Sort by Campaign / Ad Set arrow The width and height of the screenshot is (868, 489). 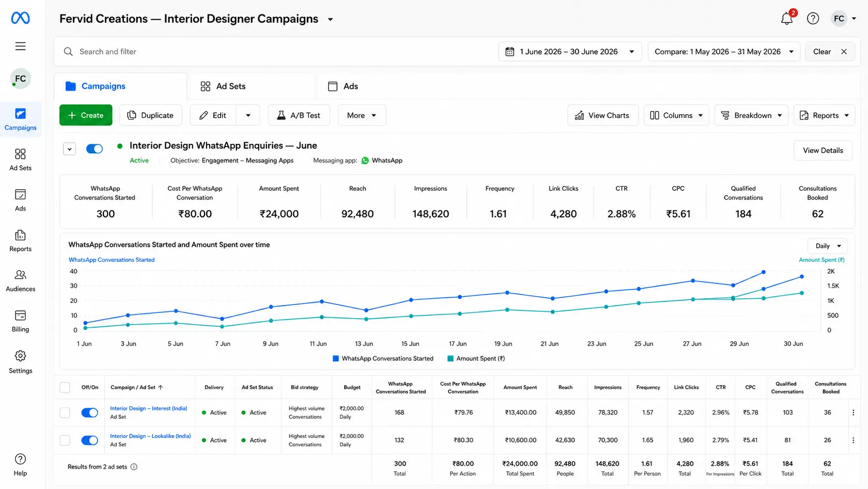click(160, 387)
